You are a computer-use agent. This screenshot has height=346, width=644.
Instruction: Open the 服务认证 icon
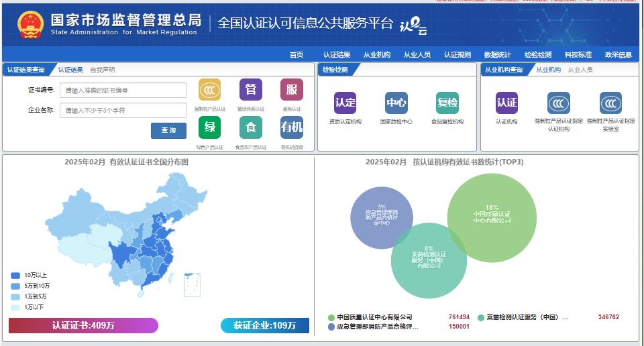[292, 91]
